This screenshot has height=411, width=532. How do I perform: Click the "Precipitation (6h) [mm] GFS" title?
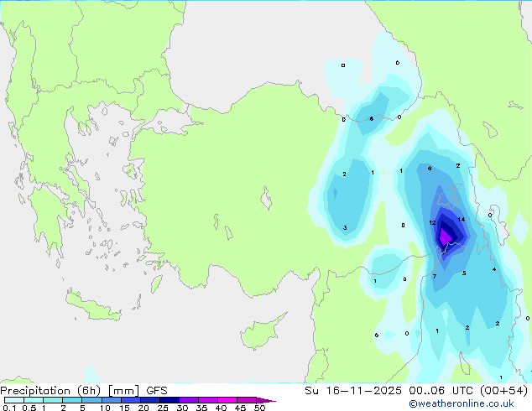coord(84,391)
